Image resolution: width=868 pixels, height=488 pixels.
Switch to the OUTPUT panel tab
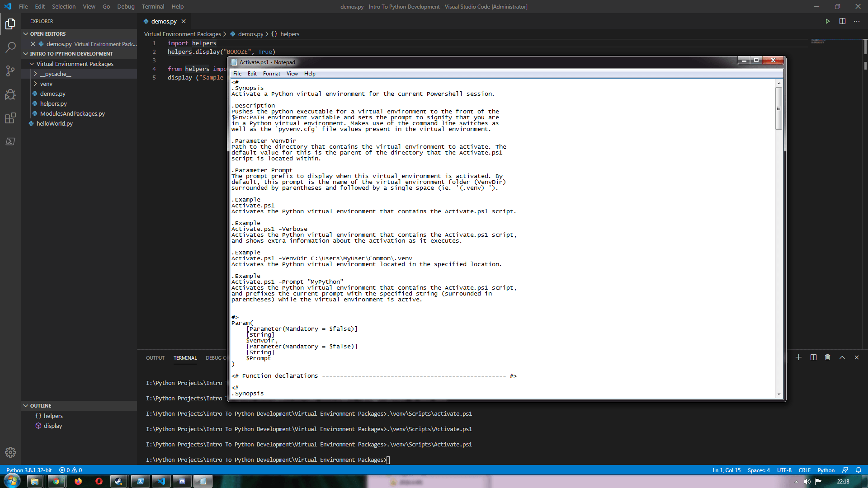(155, 358)
